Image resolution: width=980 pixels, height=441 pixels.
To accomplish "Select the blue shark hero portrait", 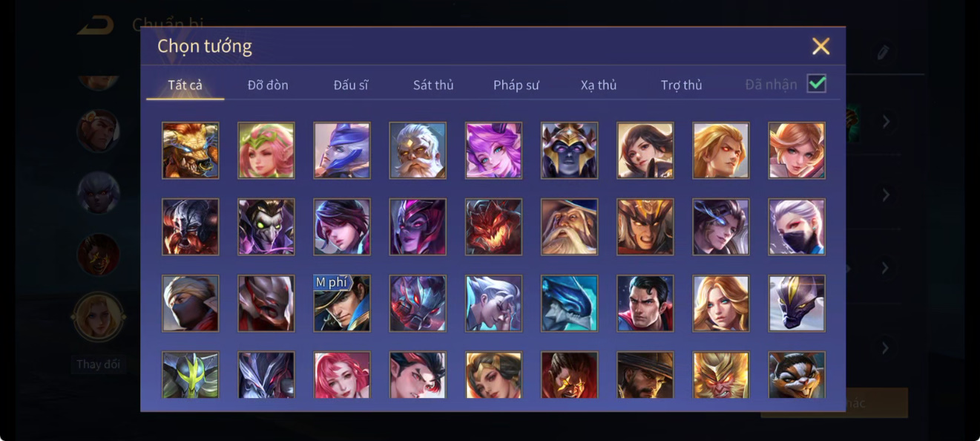I will coord(569,303).
